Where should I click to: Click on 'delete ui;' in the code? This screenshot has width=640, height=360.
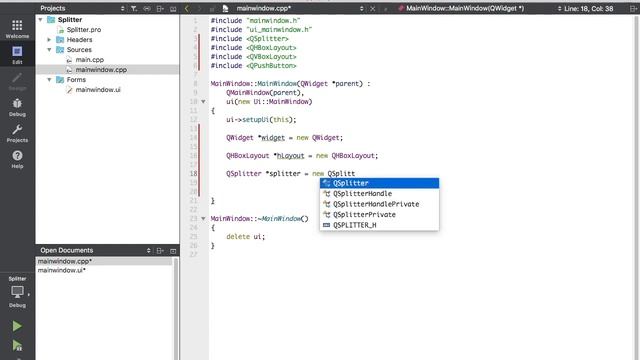245,237
